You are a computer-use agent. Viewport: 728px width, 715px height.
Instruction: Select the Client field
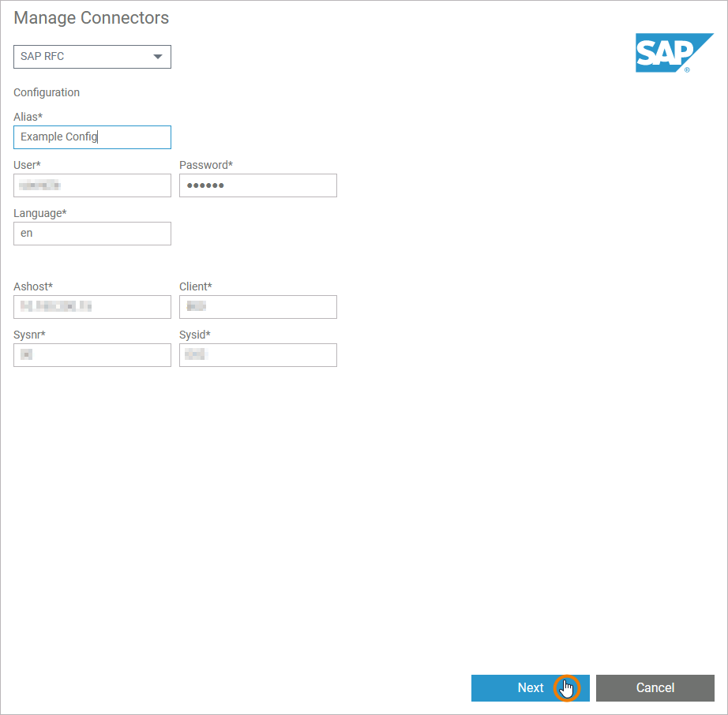click(257, 307)
